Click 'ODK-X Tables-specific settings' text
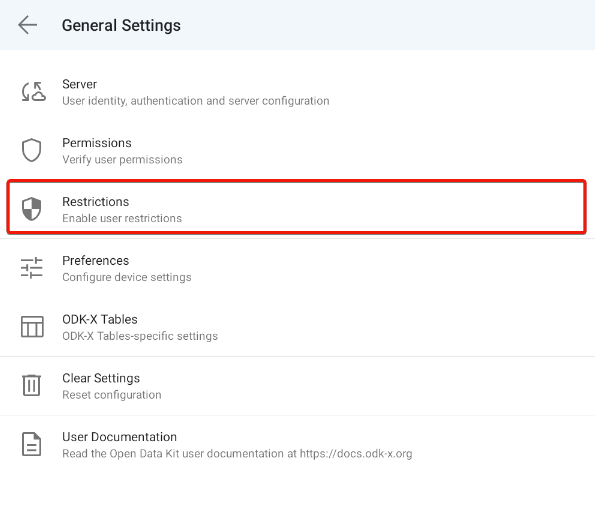The height and width of the screenshot is (524, 595). pos(140,336)
